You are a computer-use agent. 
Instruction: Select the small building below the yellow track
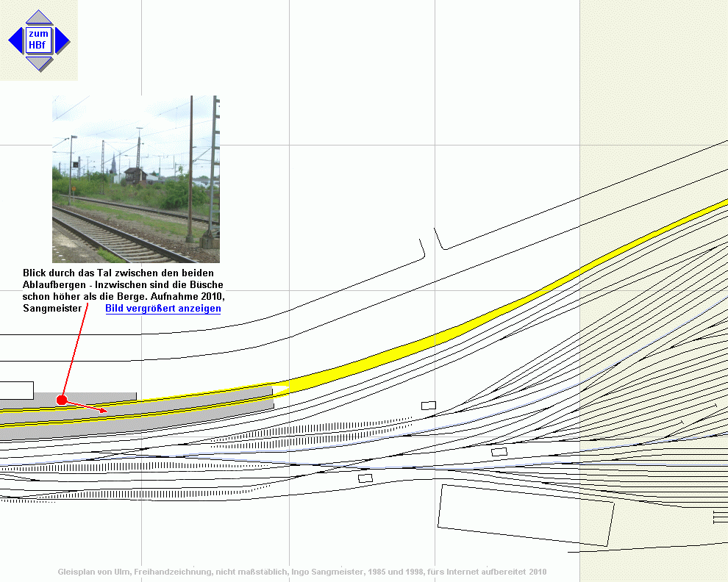[429, 405]
